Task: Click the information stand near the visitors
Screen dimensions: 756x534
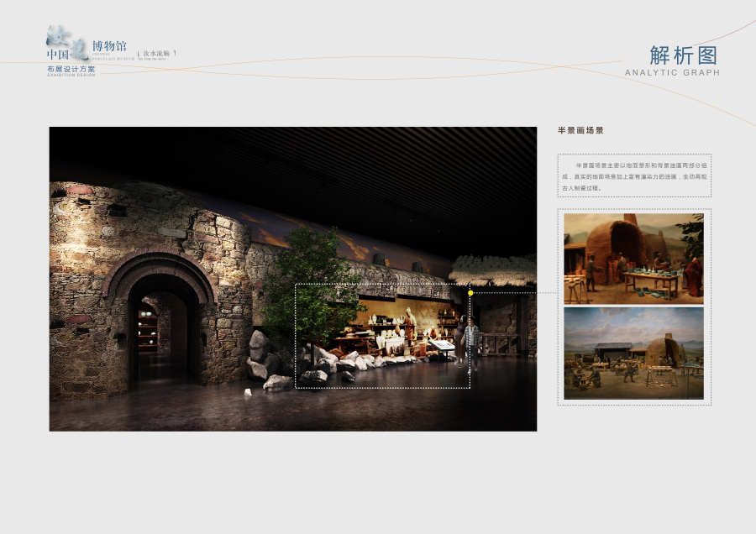Action: (x=441, y=345)
